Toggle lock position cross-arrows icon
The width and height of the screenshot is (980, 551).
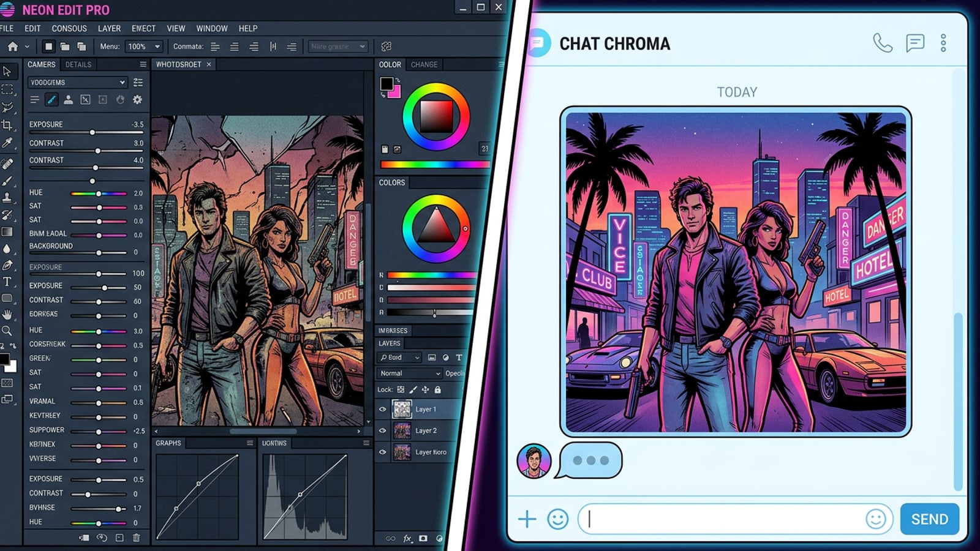click(x=425, y=389)
